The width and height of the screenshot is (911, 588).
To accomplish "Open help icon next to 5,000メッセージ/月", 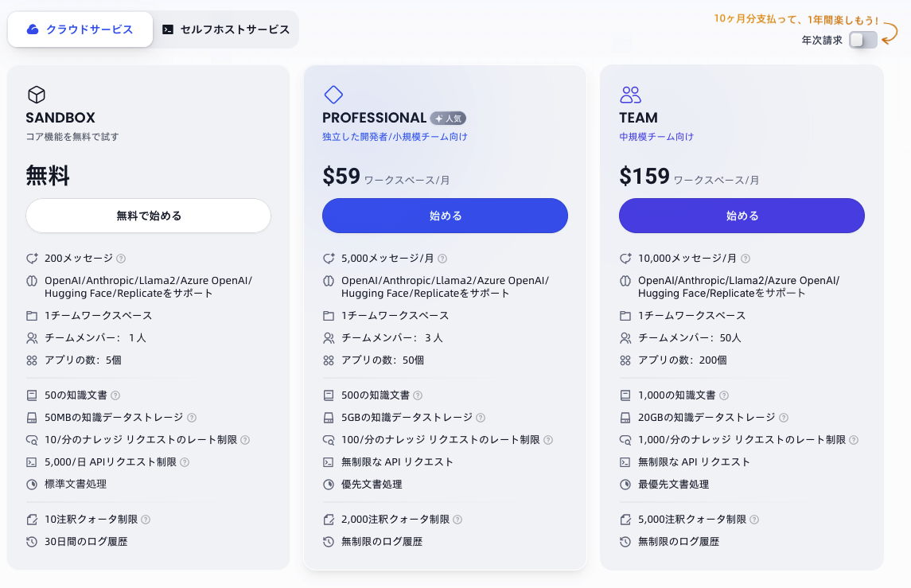I will pos(442,259).
